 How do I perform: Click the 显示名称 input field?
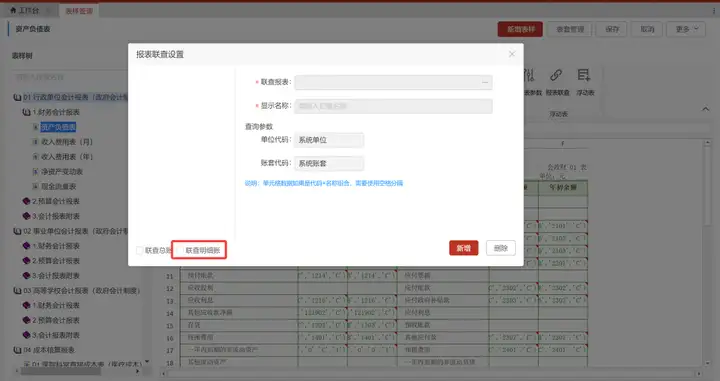point(394,106)
